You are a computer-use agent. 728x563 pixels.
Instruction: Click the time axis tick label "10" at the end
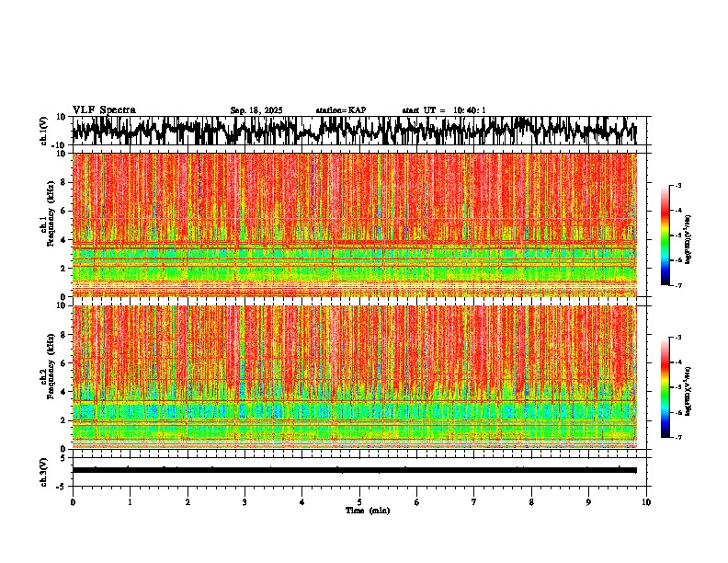pyautogui.click(x=646, y=502)
